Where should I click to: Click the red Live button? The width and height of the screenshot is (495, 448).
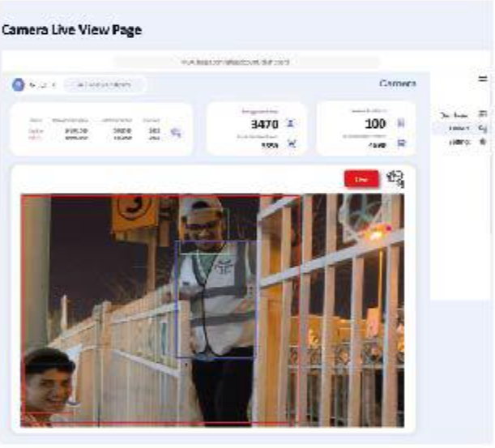point(361,179)
